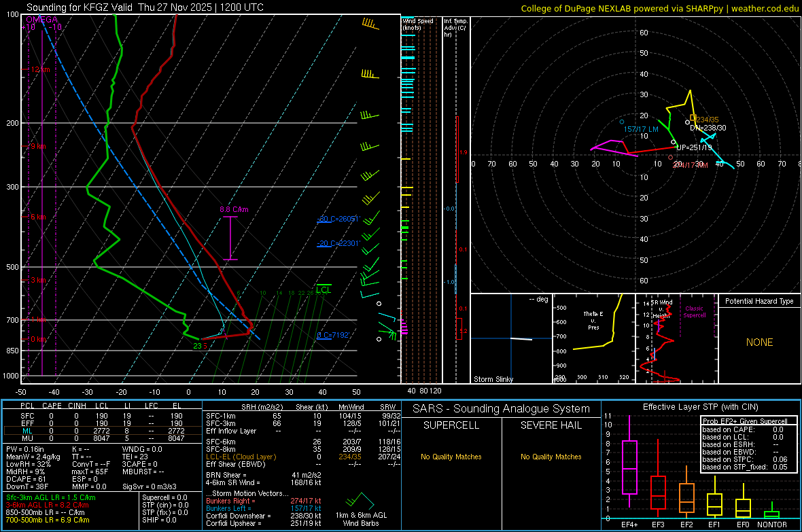Select the highlighted ML parcel row
The image size is (802, 532).
[x=103, y=431]
